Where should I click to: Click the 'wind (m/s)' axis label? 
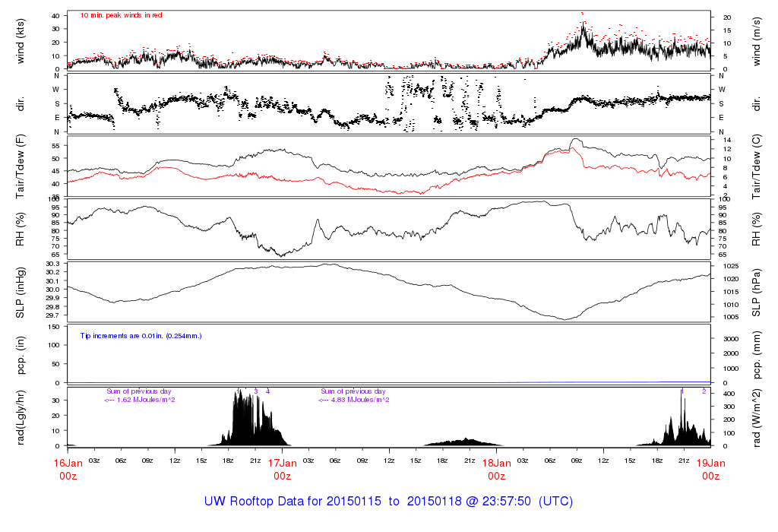click(756, 42)
